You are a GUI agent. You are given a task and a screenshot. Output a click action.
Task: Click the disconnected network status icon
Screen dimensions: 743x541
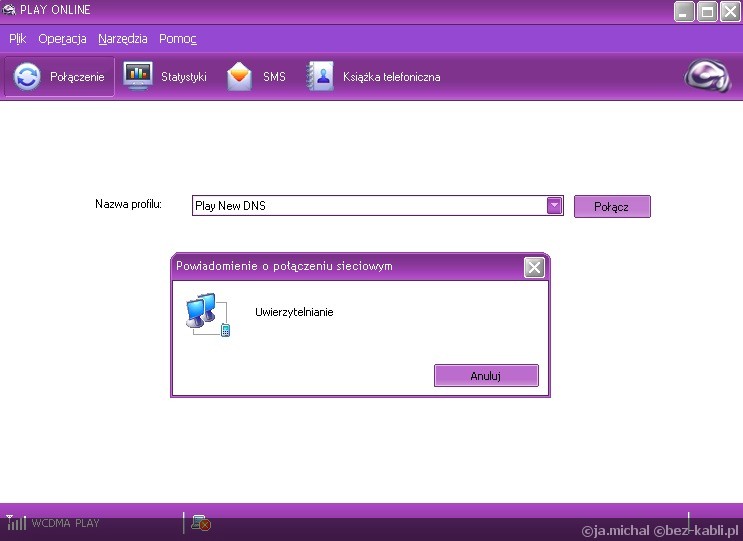pos(201,523)
